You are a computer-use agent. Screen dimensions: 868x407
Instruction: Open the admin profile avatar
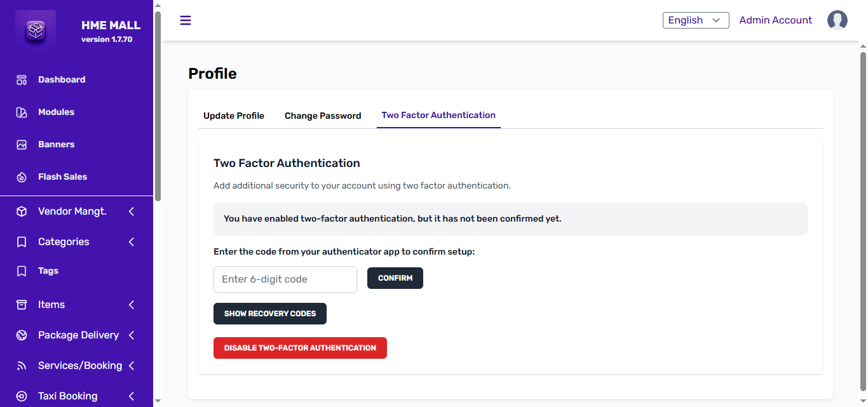point(837,20)
